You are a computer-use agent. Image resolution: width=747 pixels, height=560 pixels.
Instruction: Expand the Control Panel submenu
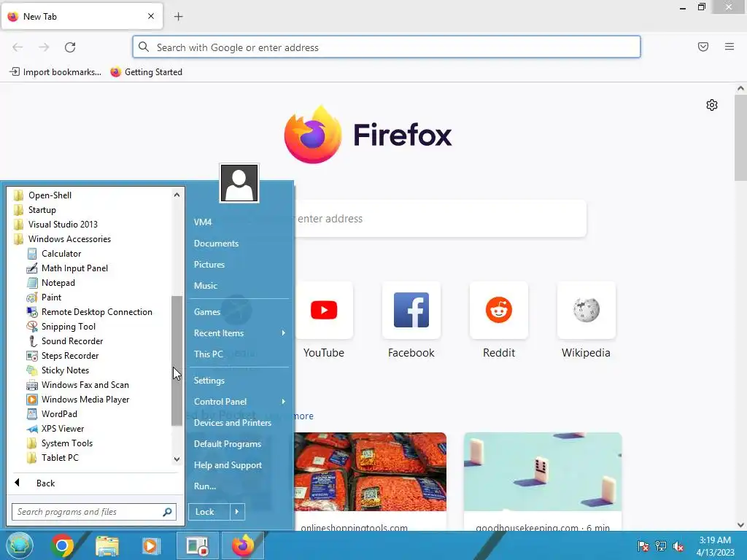click(x=239, y=402)
